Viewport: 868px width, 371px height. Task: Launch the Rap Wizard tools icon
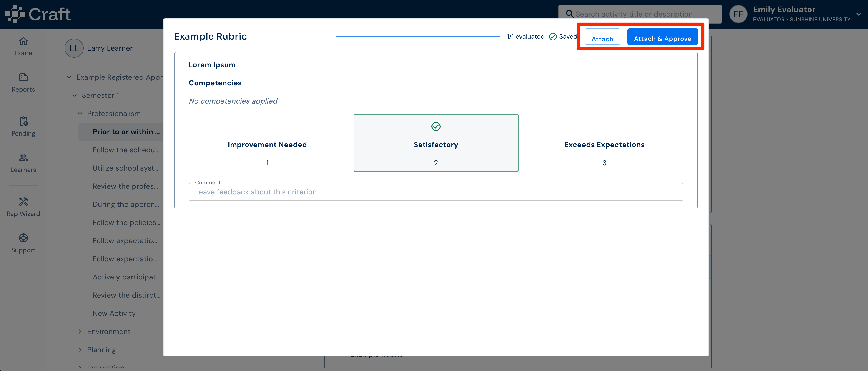pyautogui.click(x=23, y=202)
